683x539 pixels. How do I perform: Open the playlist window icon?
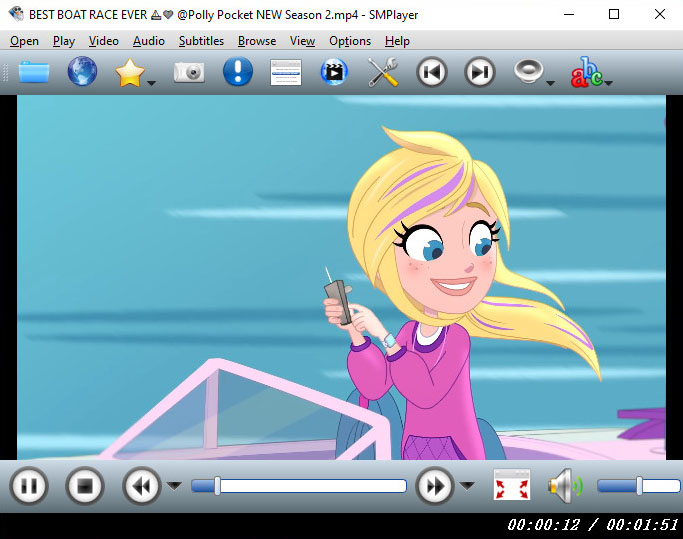[286, 72]
